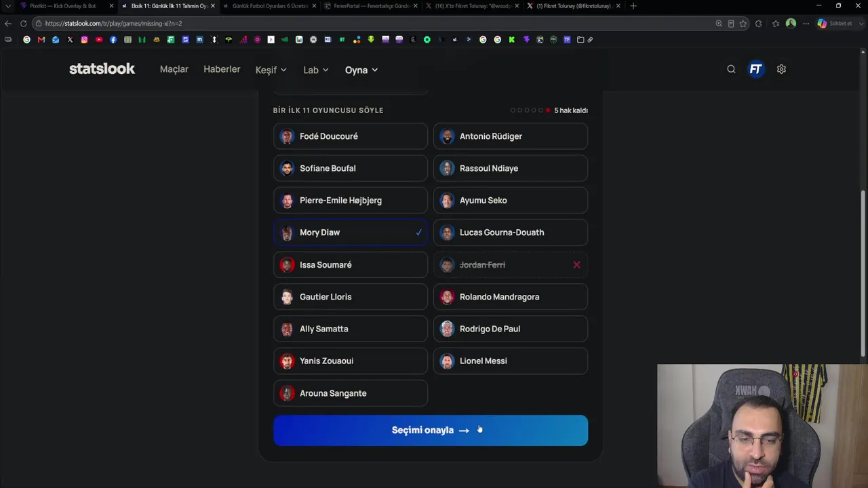Open reader view icon in address bar

[731, 23]
